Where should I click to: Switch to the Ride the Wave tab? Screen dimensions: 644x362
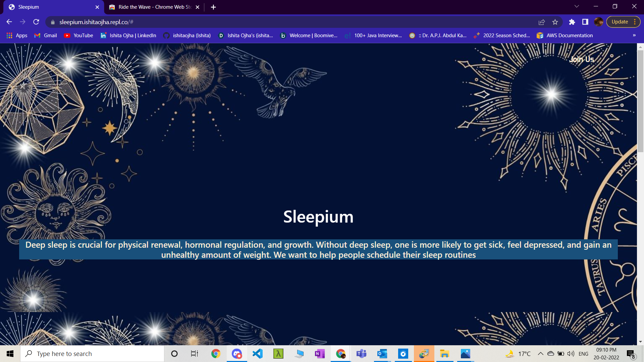tap(151, 7)
